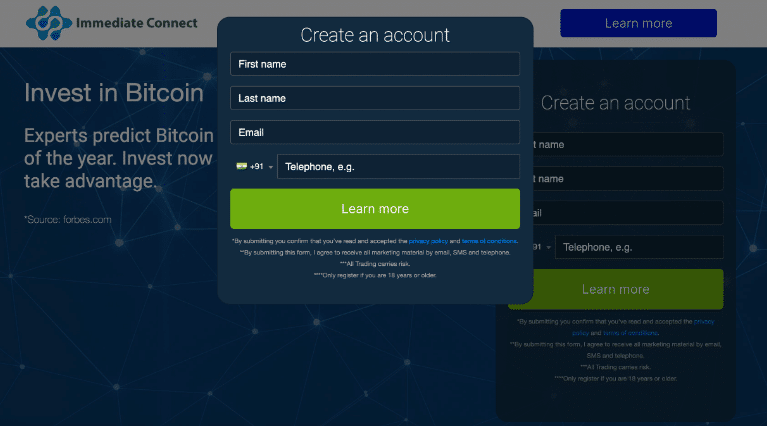
Task: Click the India flag icon in modal
Action: (241, 166)
